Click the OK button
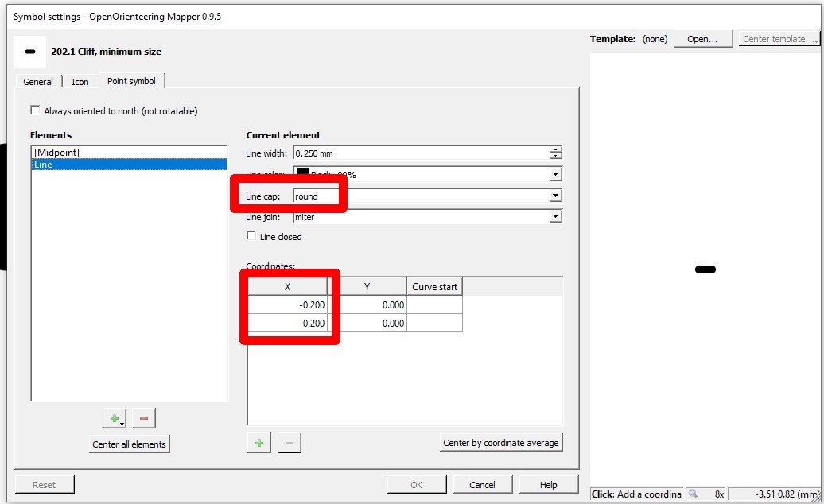 tap(416, 485)
